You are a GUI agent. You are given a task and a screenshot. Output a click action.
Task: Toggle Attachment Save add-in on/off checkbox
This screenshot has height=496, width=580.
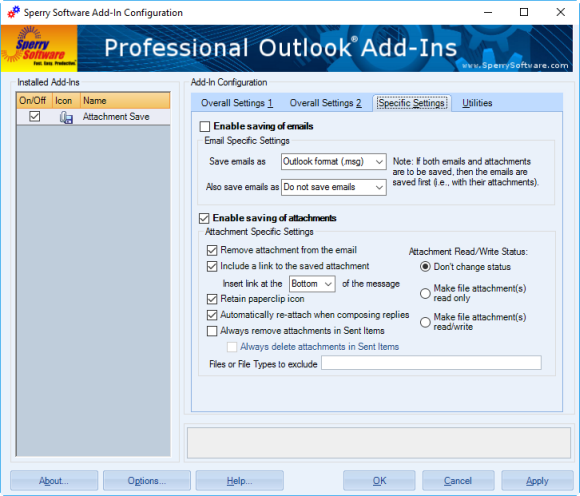34,117
